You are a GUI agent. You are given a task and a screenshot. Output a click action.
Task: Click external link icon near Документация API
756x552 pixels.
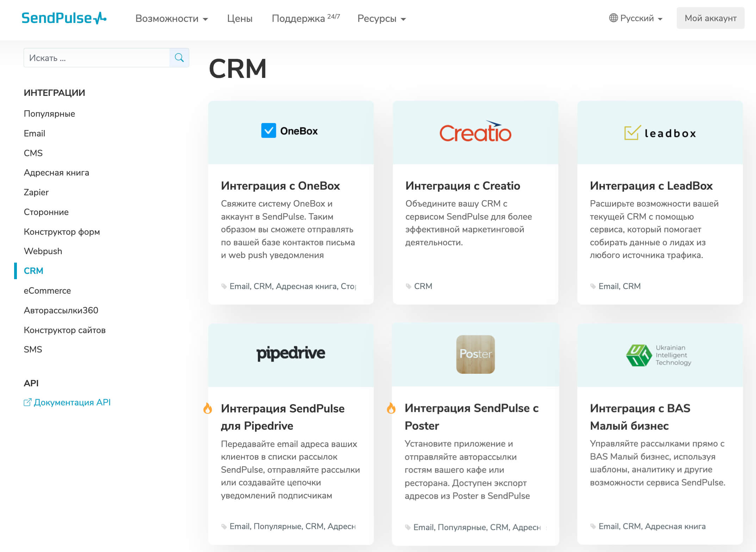[27, 402]
